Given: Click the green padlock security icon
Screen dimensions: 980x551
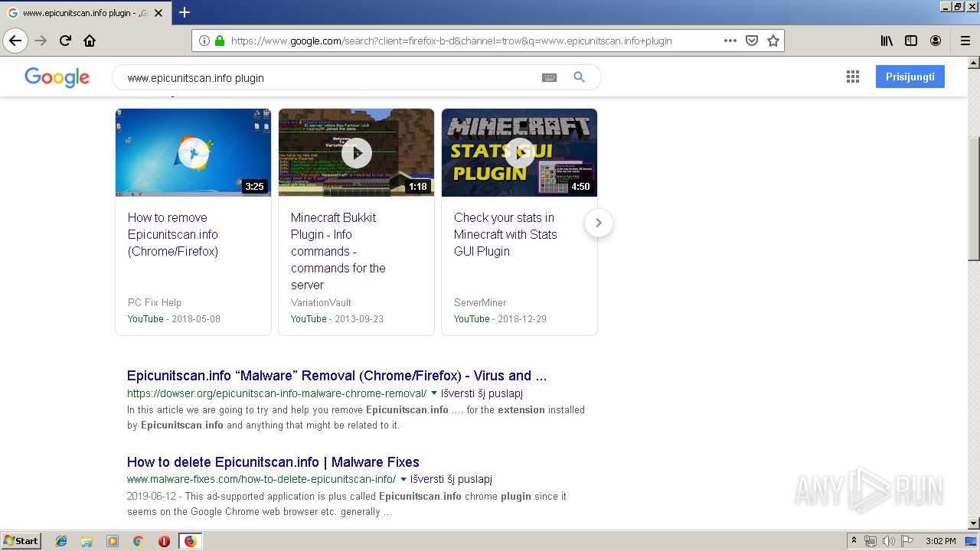Looking at the screenshot, I should point(220,41).
